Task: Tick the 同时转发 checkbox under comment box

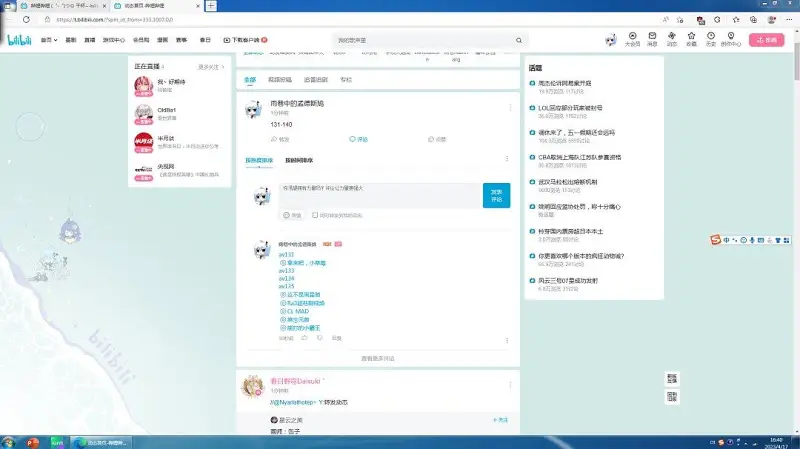Action: pos(315,215)
